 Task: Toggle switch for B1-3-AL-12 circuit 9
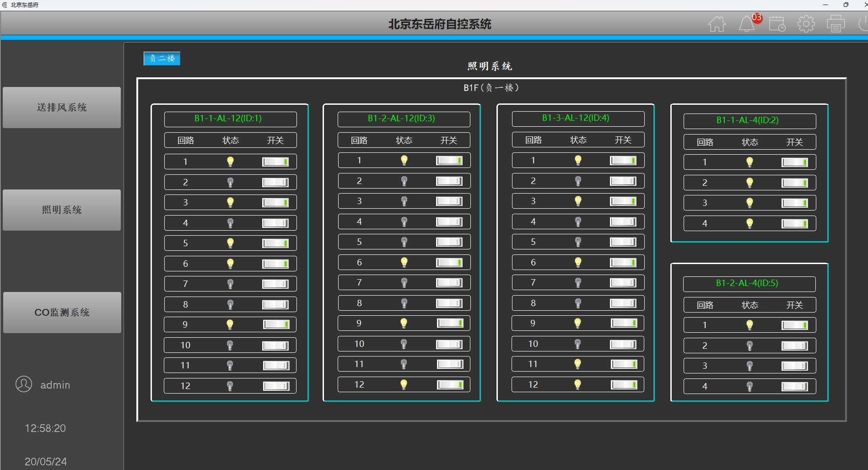[624, 323]
